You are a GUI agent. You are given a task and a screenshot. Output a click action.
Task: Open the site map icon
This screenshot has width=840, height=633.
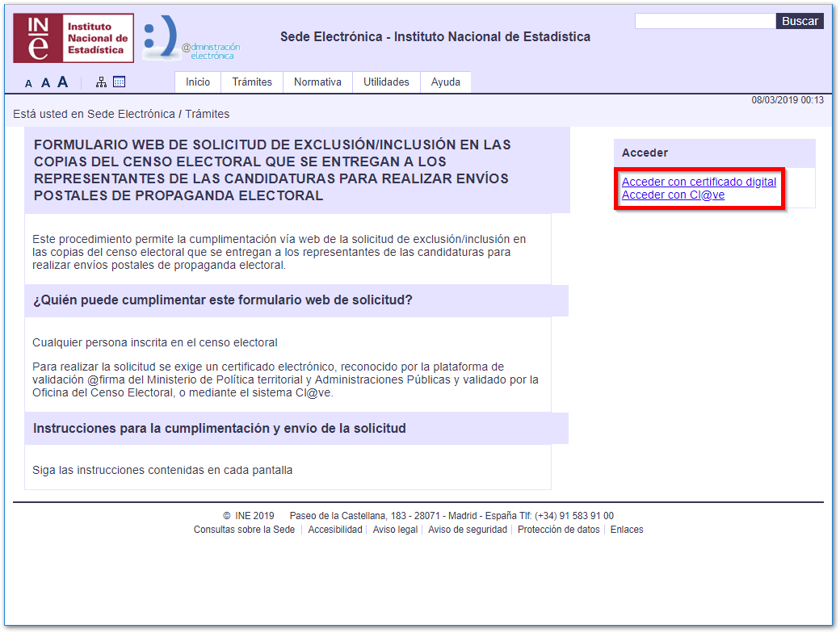(x=101, y=82)
